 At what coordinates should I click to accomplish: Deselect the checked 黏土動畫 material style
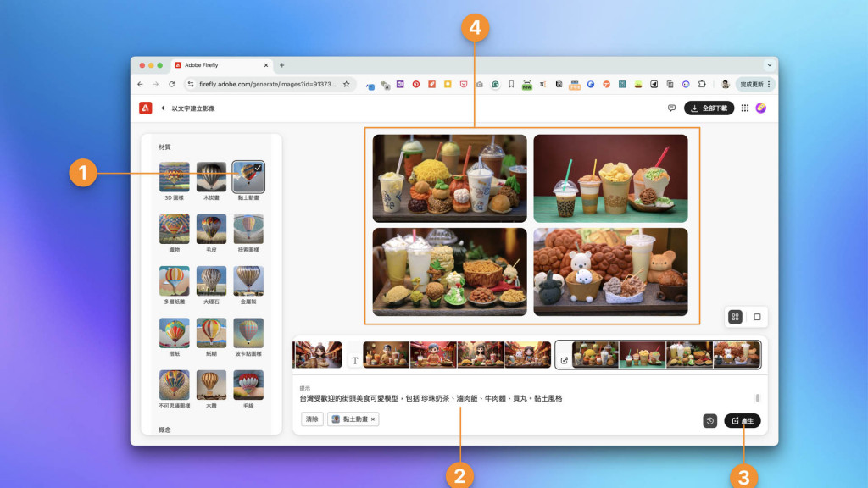[x=248, y=176]
